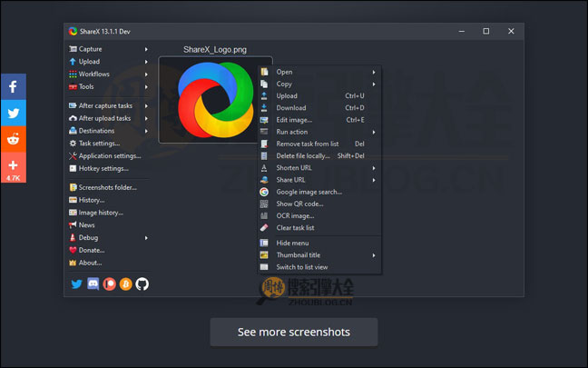Expand the Destinations submenu arrow
Screen dimensions: 588x368
coord(146,131)
